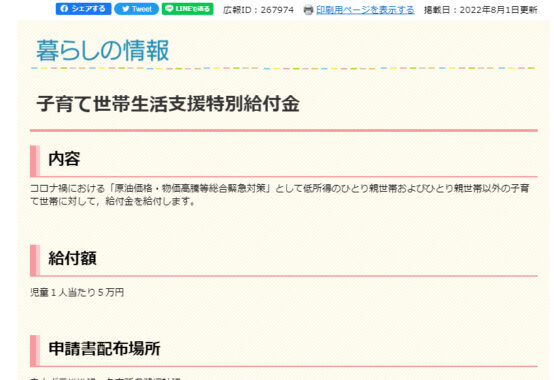Share the page via Tweet button

[136, 9]
